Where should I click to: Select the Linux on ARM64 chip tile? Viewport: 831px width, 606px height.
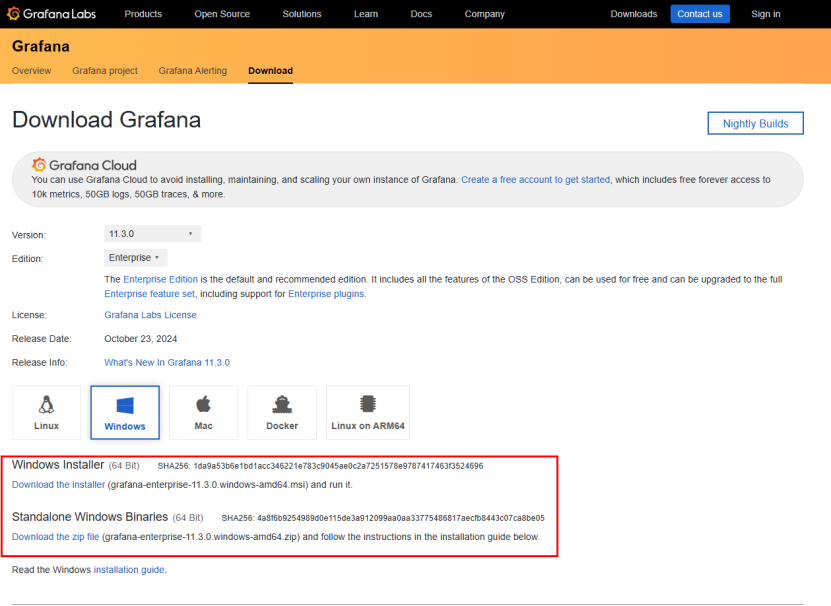(368, 412)
